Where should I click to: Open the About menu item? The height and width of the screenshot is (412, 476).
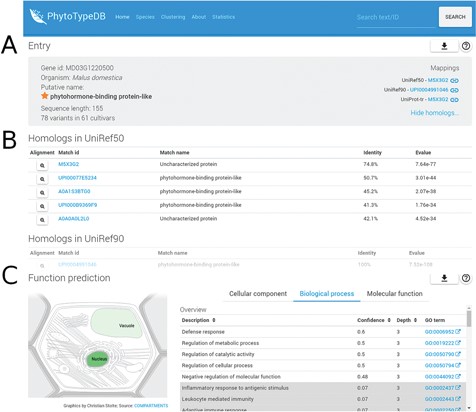[x=199, y=17]
